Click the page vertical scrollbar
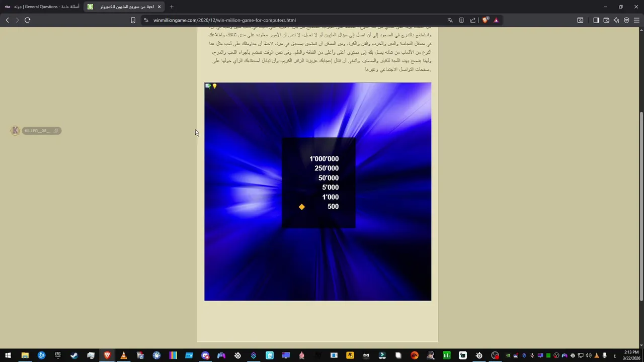644x362 pixels. coord(641,206)
